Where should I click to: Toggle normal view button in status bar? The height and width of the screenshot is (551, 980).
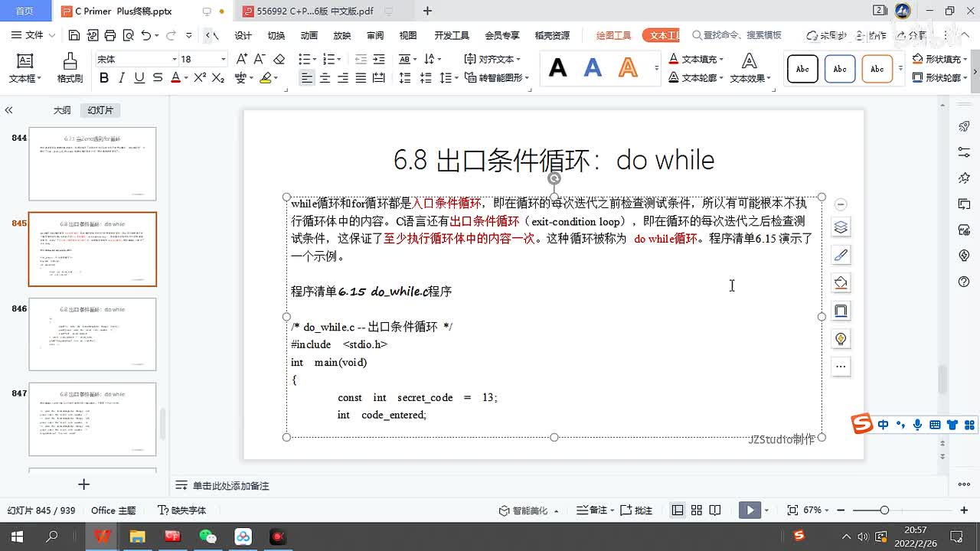click(678, 510)
